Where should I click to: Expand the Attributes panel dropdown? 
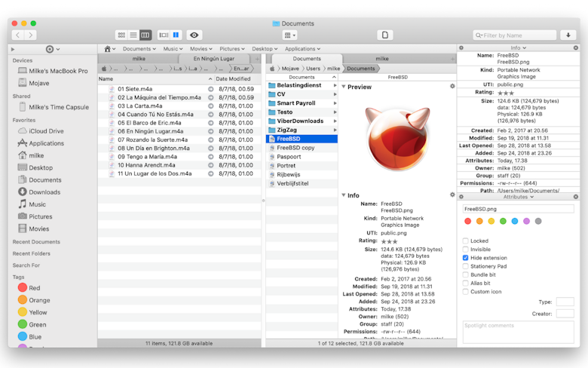click(519, 197)
